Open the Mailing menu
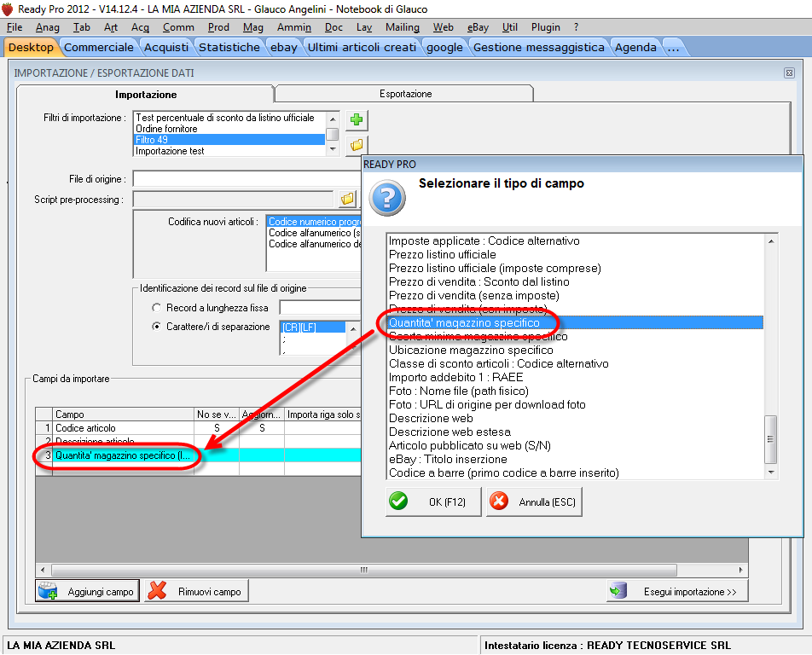Image resolution: width=812 pixels, height=655 pixels. pyautogui.click(x=403, y=27)
